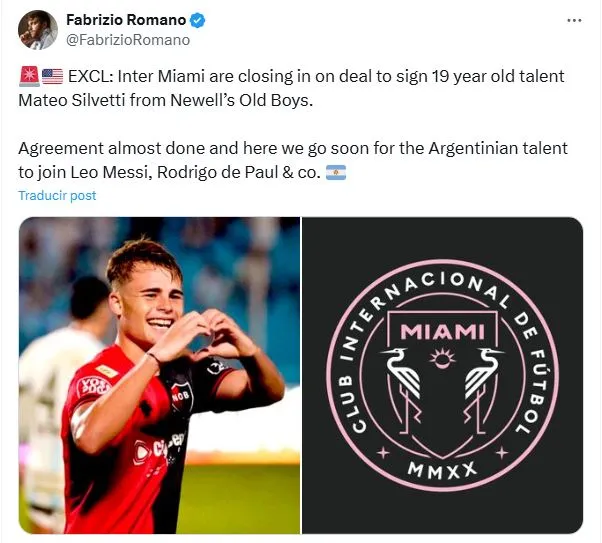This screenshot has width=602, height=543.
Task: Click the NOB badge on the red jersey
Action: [x=181, y=396]
